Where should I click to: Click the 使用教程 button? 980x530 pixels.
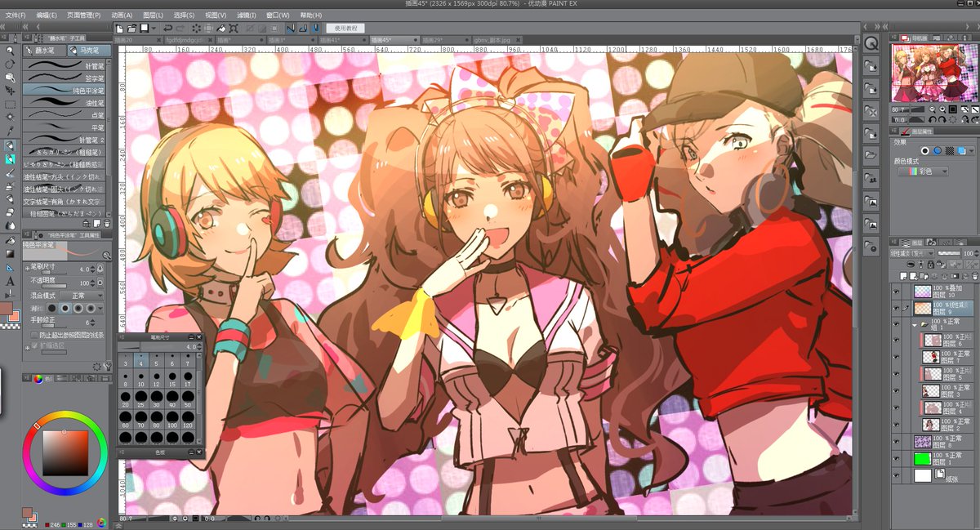click(x=345, y=28)
